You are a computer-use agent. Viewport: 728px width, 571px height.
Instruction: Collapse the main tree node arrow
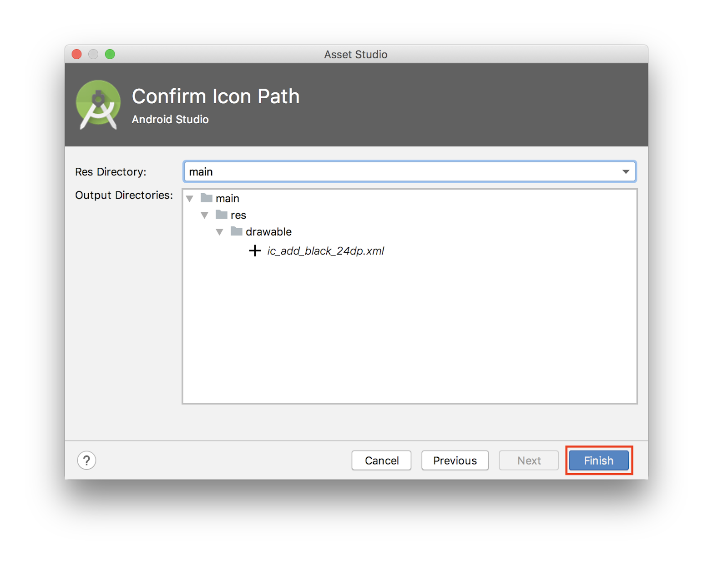(x=190, y=199)
